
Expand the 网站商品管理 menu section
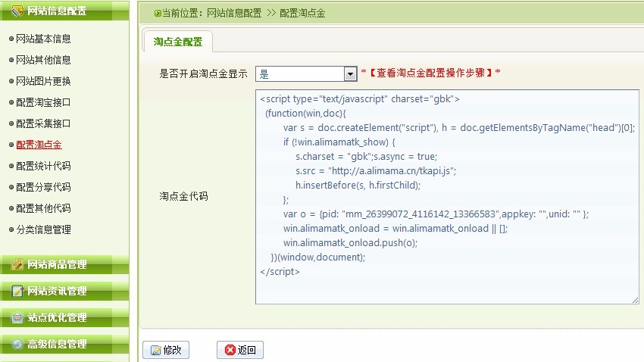[64, 264]
